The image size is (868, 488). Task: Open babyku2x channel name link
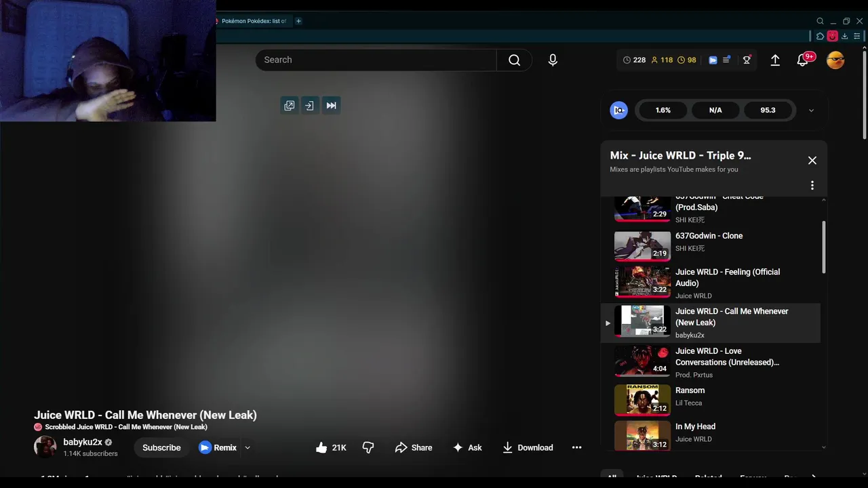(x=83, y=442)
